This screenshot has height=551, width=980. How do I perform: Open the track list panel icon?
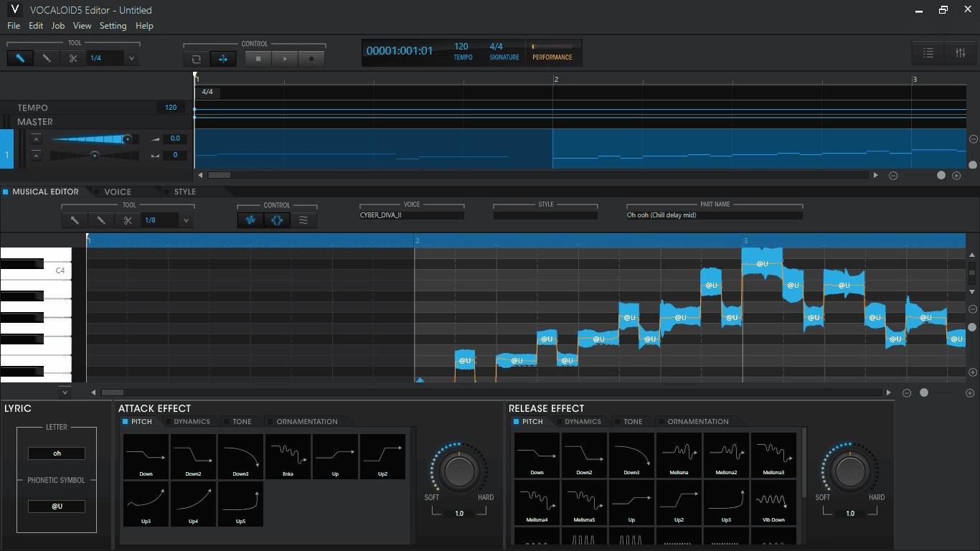(x=928, y=52)
